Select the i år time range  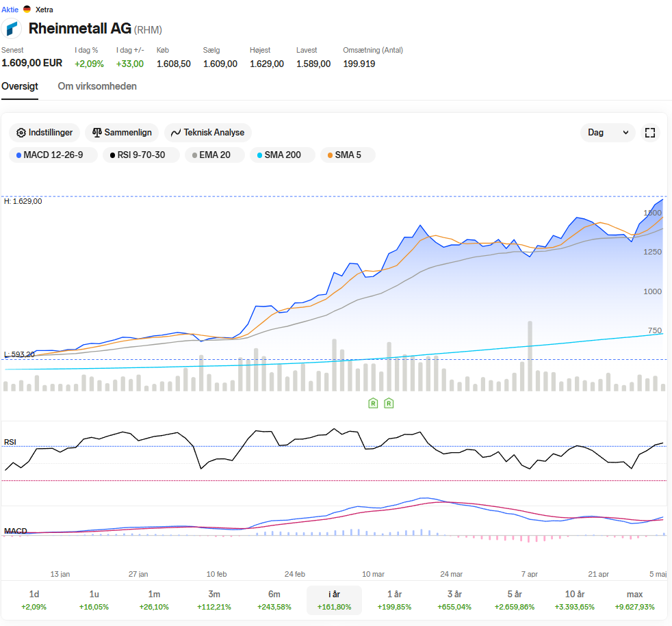click(x=334, y=600)
